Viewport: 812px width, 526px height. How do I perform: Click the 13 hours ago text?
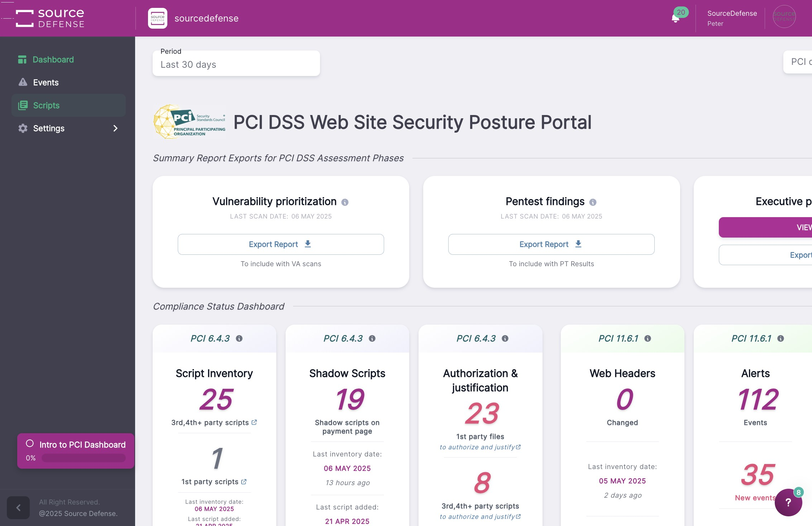pos(348,483)
